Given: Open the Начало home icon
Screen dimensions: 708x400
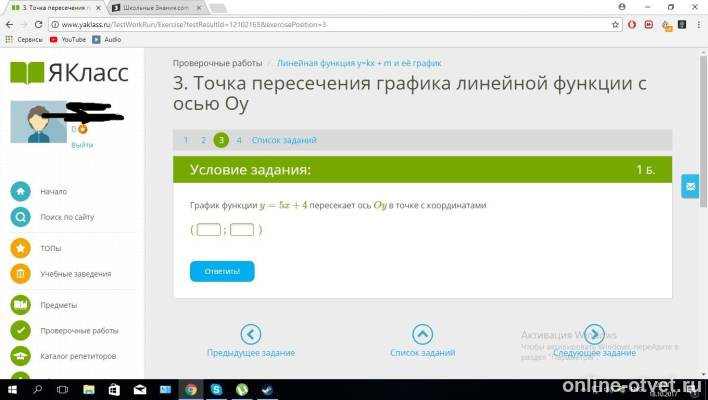Looking at the screenshot, I should tap(20, 191).
